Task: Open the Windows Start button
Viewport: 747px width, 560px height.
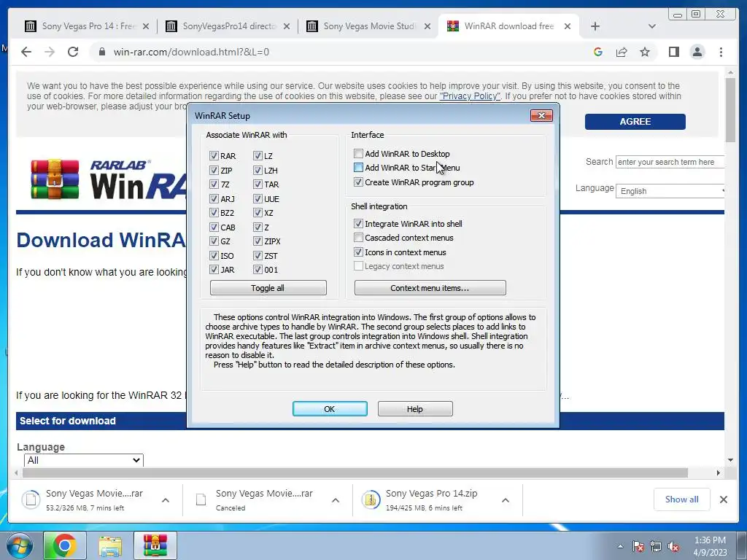Action: (x=20, y=545)
